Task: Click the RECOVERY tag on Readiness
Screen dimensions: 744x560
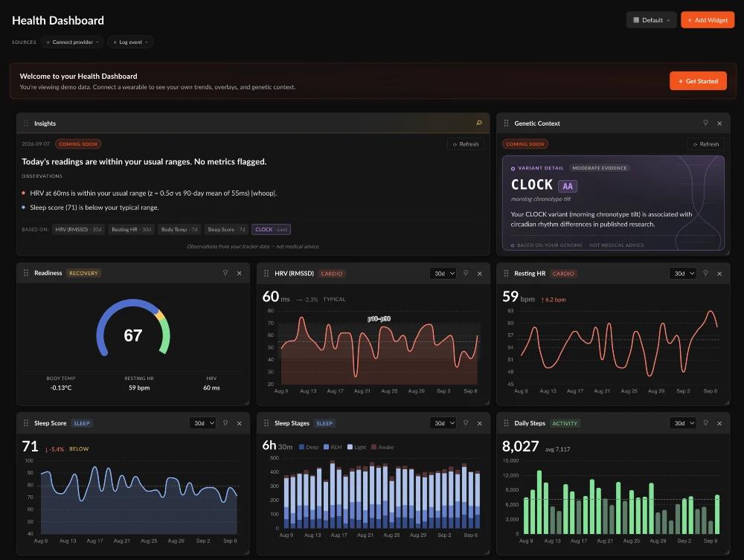Action: [x=83, y=273]
